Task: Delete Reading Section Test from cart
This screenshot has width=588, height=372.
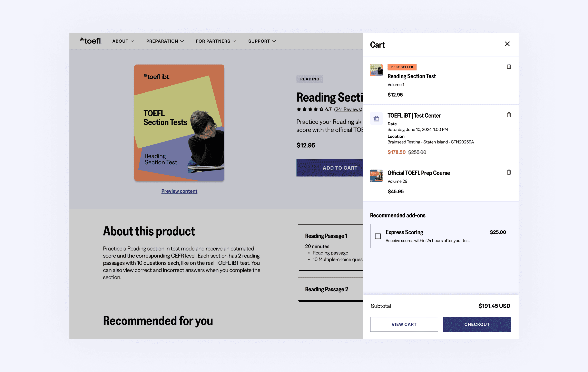Action: (x=509, y=66)
